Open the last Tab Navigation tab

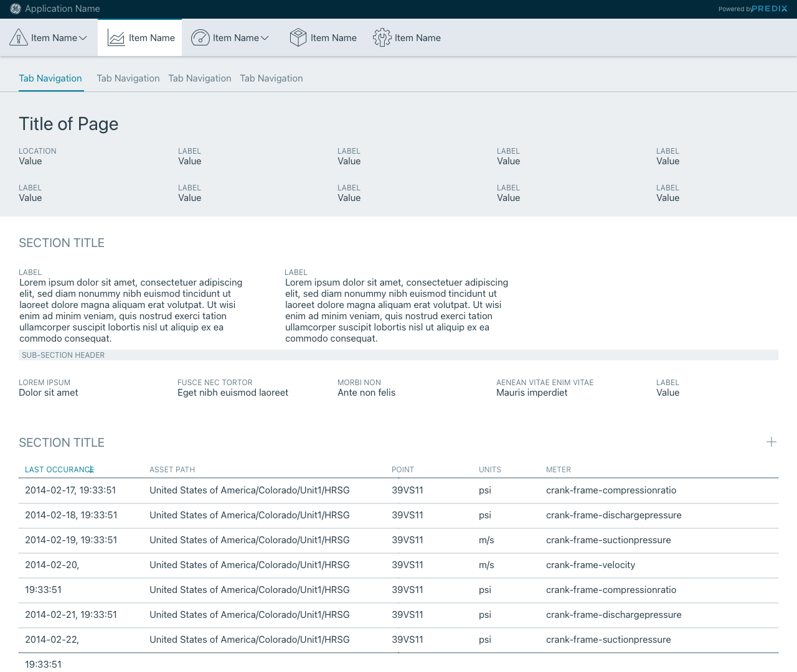(x=271, y=78)
